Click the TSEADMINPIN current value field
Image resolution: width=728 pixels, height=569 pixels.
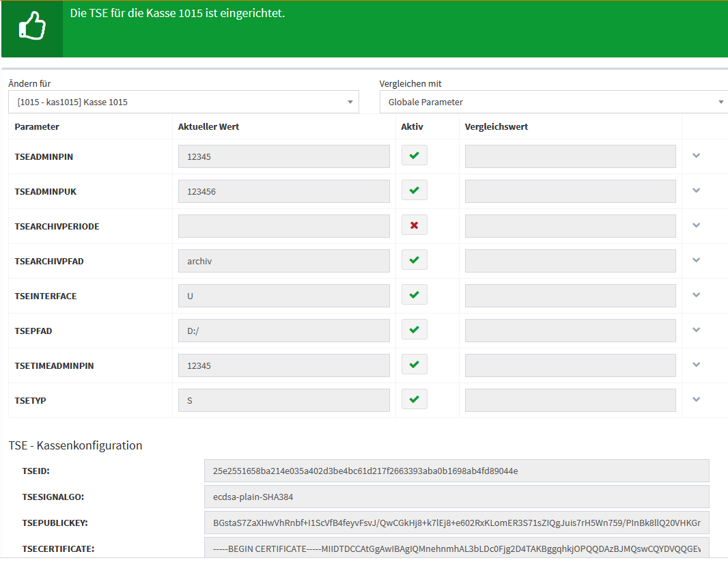[283, 156]
